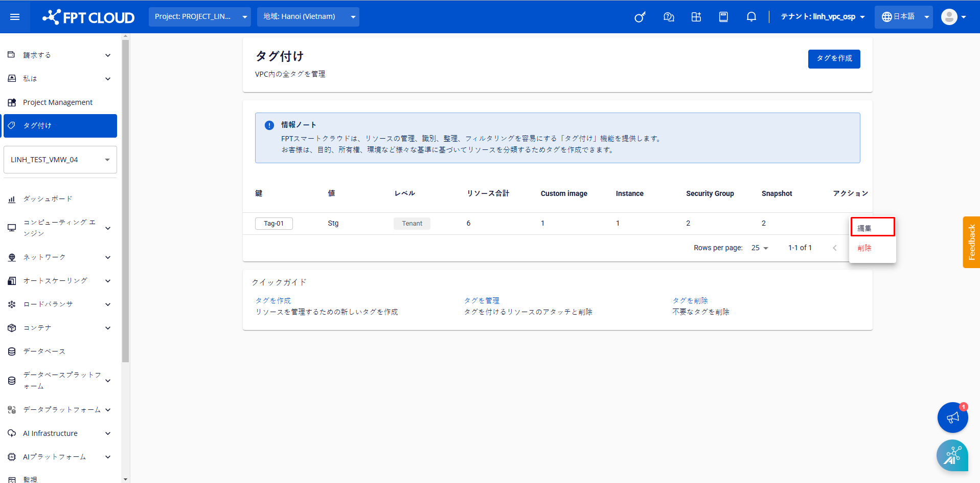Open the Project selector dropdown
The width and height of the screenshot is (980, 483).
pyautogui.click(x=200, y=17)
